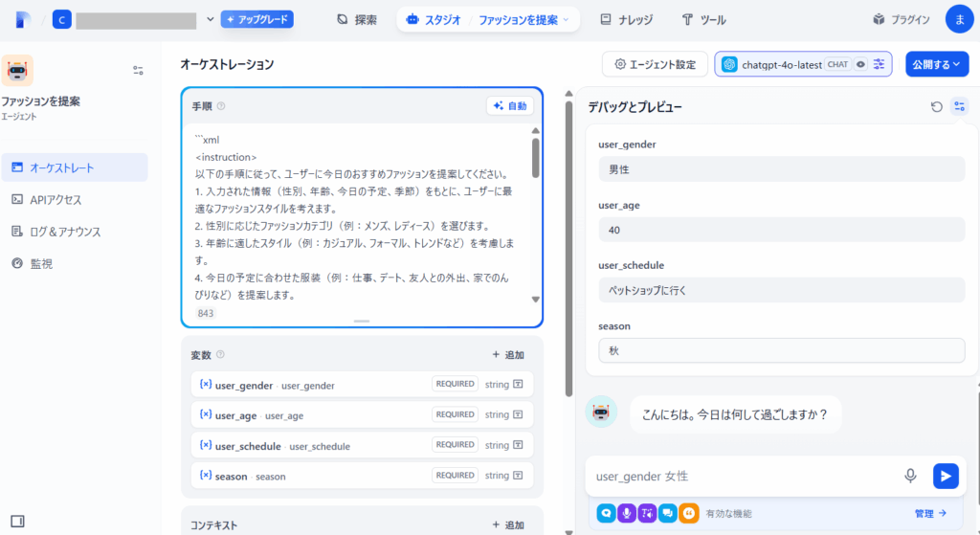Click the robot app icon in the sidebar
Image resolution: width=980 pixels, height=535 pixels.
click(x=17, y=71)
